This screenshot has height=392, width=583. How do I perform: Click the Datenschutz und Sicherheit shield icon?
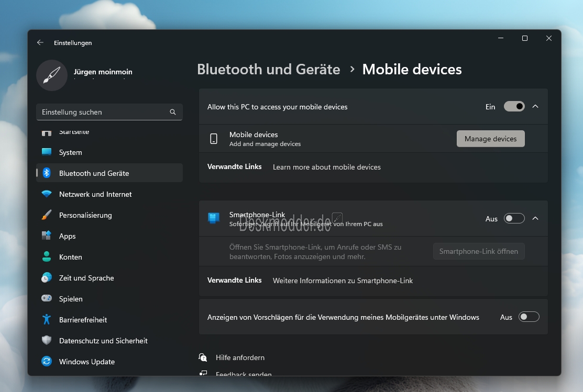point(47,340)
